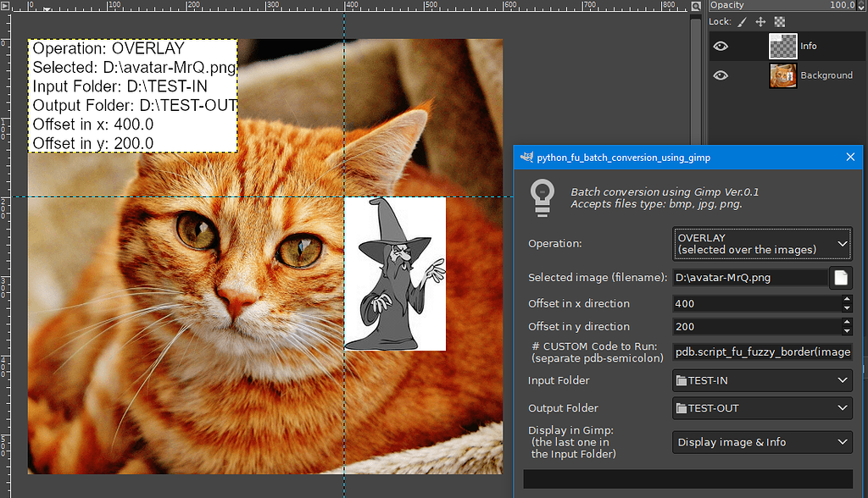Screen dimensions: 868x498
Task: Click the Wilber icon in the dialog title bar
Action: 527,157
